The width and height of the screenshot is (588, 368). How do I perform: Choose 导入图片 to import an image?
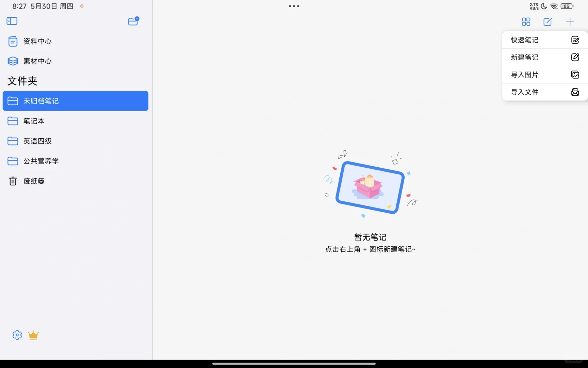[x=544, y=74]
